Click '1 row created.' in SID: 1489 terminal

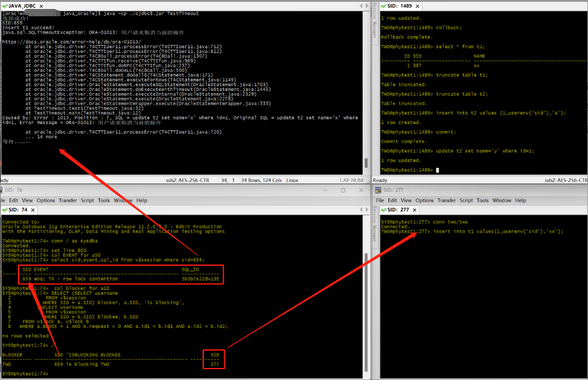pyautogui.click(x=401, y=122)
